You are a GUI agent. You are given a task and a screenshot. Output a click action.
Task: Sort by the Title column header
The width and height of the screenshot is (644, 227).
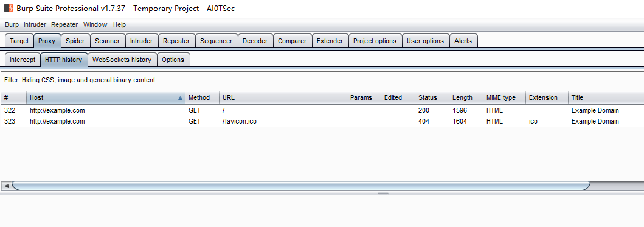click(606, 97)
